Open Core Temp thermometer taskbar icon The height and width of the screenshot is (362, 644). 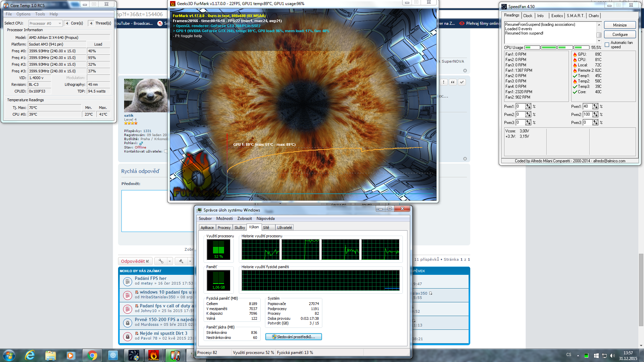(175, 355)
